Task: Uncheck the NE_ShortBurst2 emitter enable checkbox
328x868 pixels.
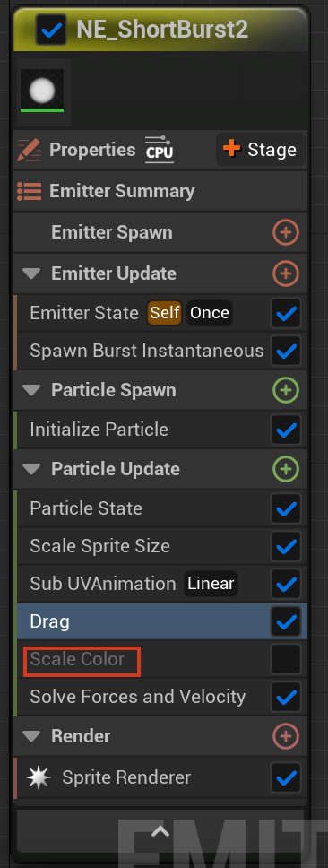Action: click(x=51, y=30)
